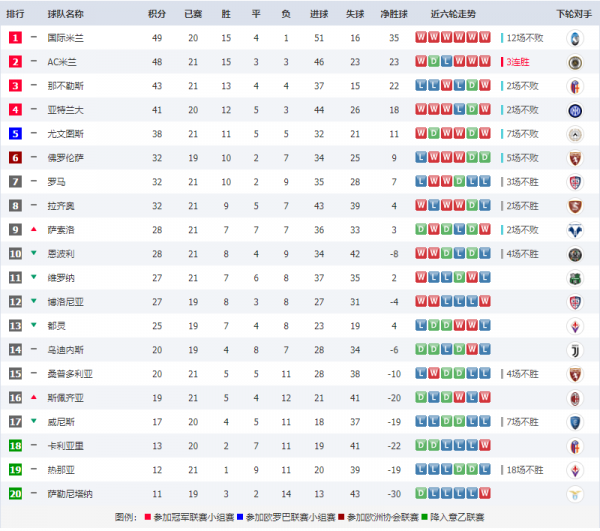Viewport: 600px width, 531px height.
Task: Click the '5场不败' streak text
Action: 523,158
